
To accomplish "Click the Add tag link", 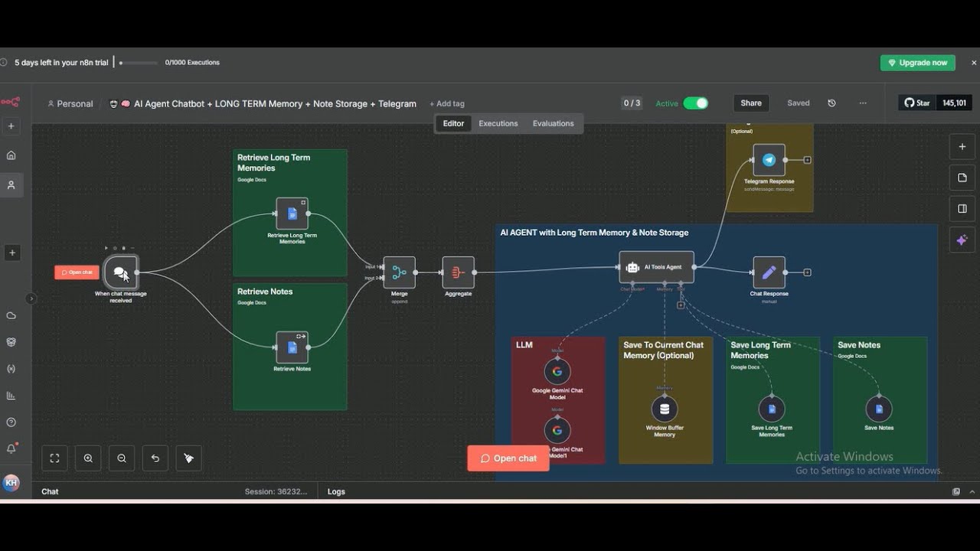I will [447, 104].
